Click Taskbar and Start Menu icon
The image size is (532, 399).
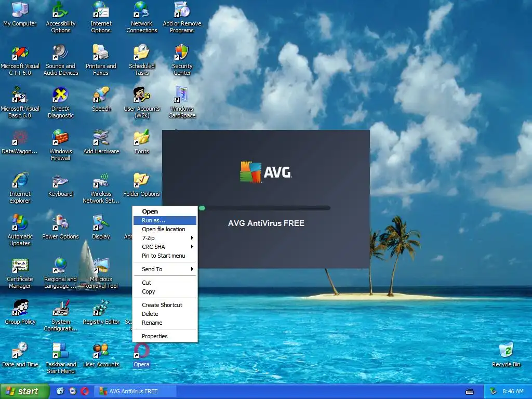(x=60, y=358)
